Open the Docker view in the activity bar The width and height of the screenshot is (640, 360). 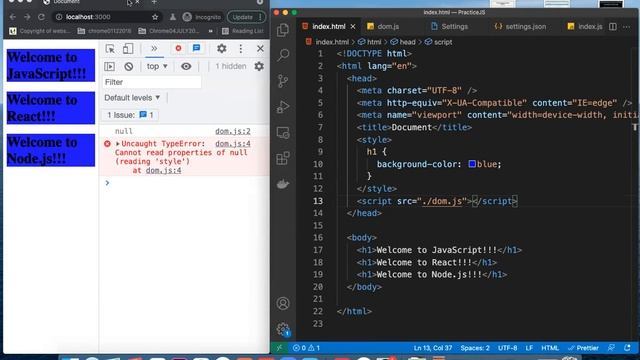coord(283,184)
